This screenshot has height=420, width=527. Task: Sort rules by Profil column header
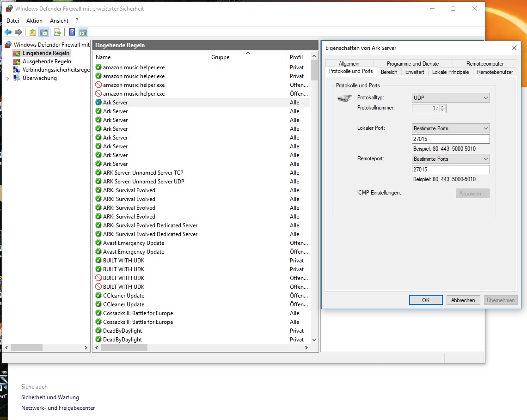(x=299, y=57)
